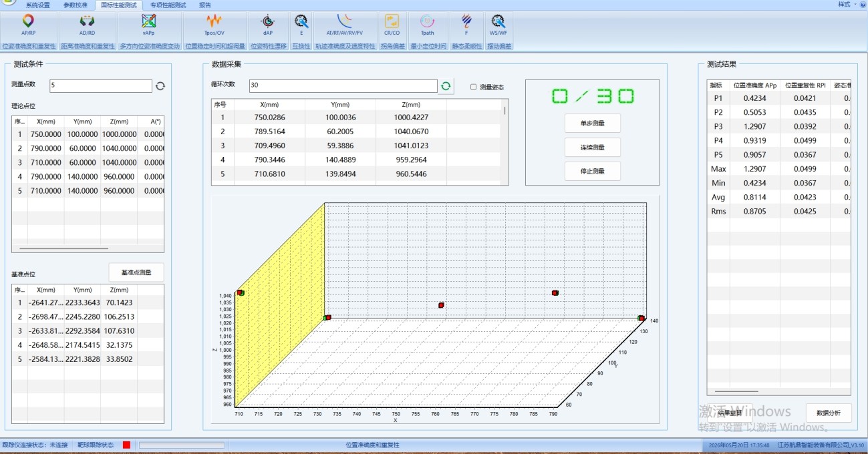Refresh the measurement point count
Screen dimensions: 868x454
point(160,86)
